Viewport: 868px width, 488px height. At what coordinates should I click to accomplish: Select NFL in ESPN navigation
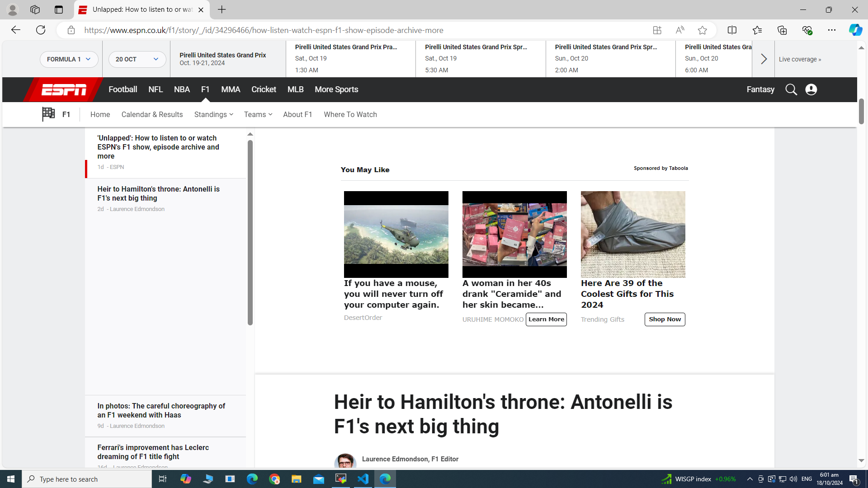click(156, 89)
